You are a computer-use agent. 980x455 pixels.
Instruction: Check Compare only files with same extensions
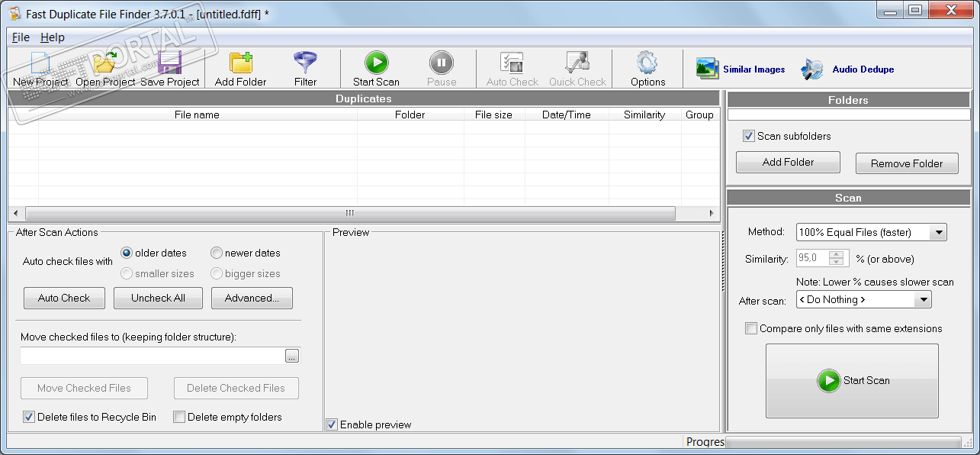(752, 328)
